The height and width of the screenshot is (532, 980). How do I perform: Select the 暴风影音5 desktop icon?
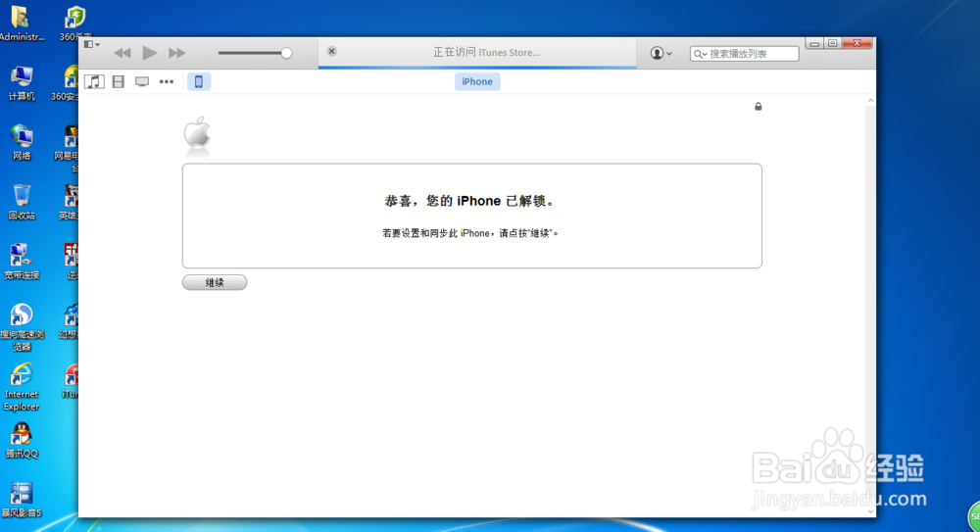point(22,500)
